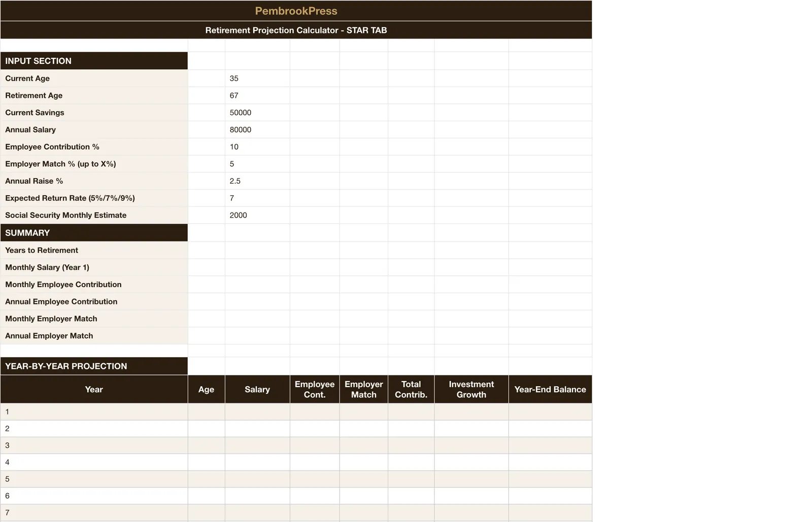
Task: Click the Employer Match value 5
Action: pos(257,164)
